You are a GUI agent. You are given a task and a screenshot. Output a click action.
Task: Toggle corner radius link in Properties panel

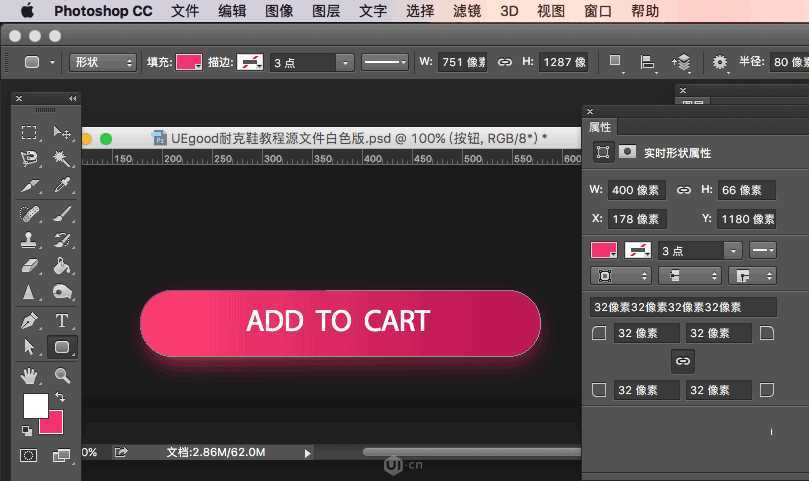click(x=683, y=361)
